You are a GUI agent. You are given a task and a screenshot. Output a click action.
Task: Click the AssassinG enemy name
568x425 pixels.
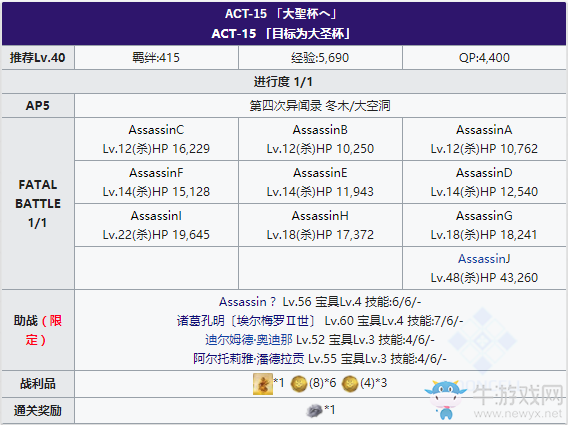point(484,216)
